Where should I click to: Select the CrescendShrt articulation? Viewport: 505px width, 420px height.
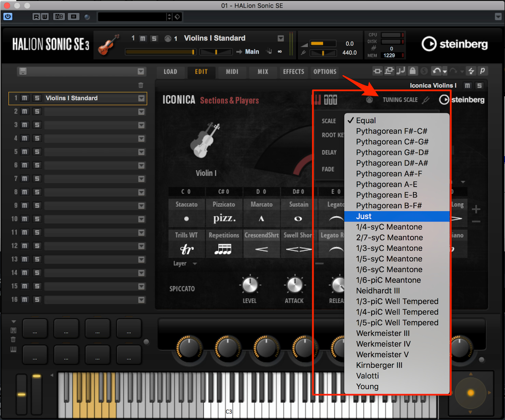(261, 244)
